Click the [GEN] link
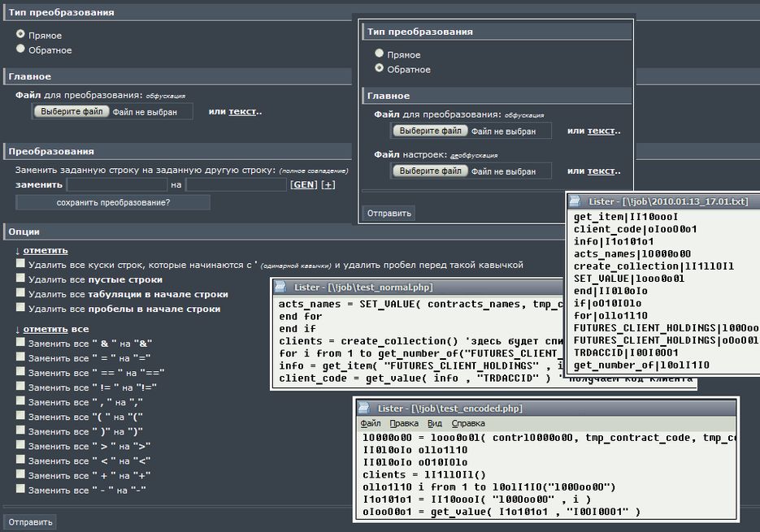 tap(303, 185)
